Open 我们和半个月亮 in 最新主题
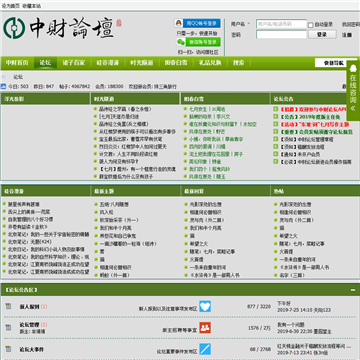The image size is (360, 360). [x=116, y=228]
